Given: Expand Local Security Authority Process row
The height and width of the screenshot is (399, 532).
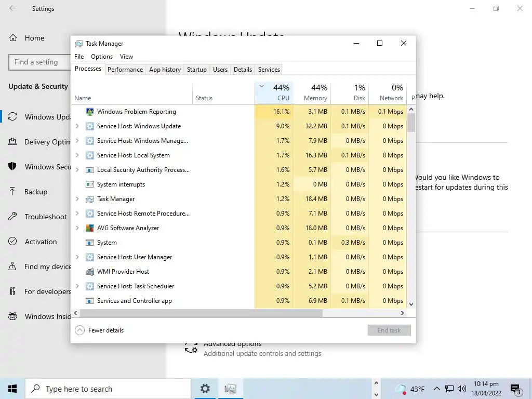Looking at the screenshot, I should (x=77, y=170).
